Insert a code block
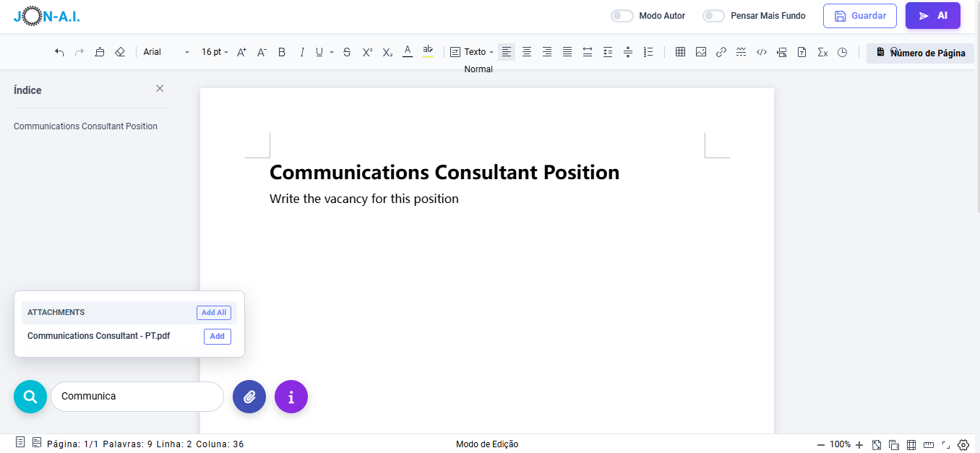Image resolution: width=980 pixels, height=453 pixels. 761,52
